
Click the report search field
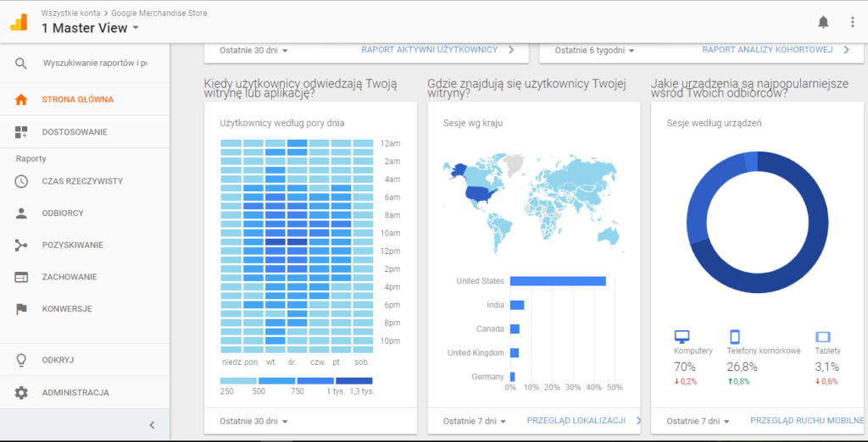95,63
